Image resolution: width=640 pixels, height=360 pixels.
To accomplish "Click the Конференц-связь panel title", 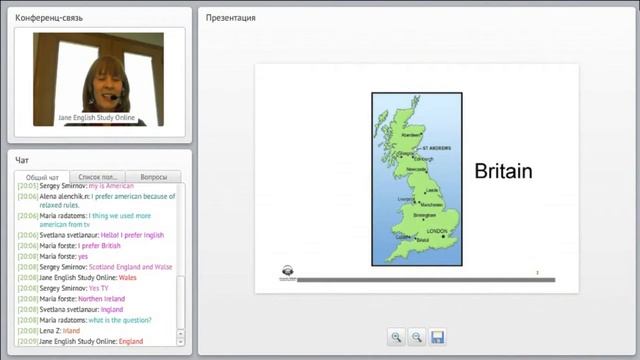I will click(49, 18).
